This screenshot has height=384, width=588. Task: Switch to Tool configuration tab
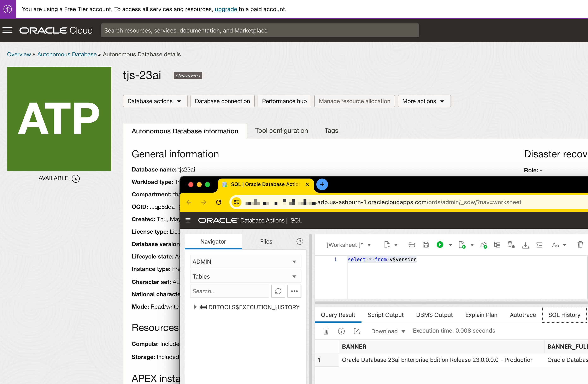coord(281,130)
